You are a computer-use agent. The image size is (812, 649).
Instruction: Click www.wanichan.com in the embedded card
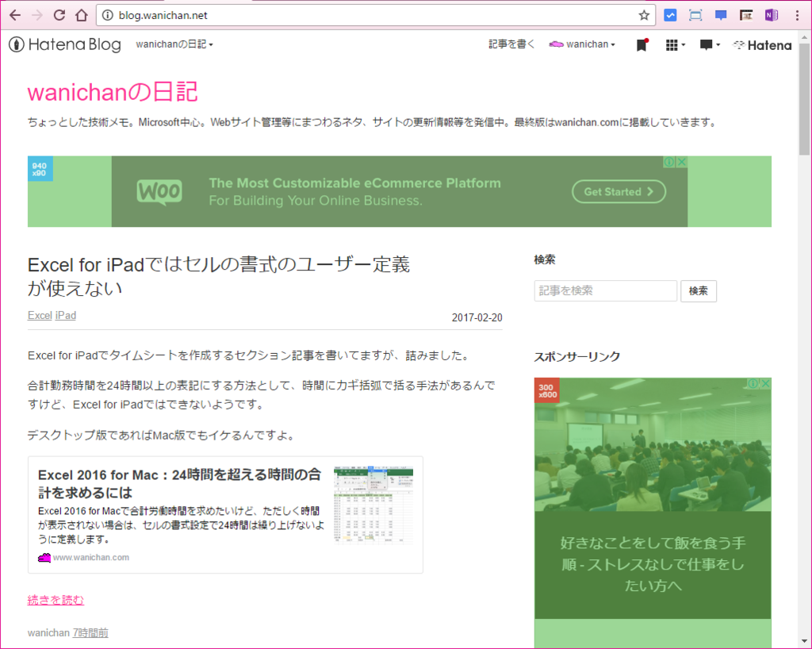click(90, 557)
